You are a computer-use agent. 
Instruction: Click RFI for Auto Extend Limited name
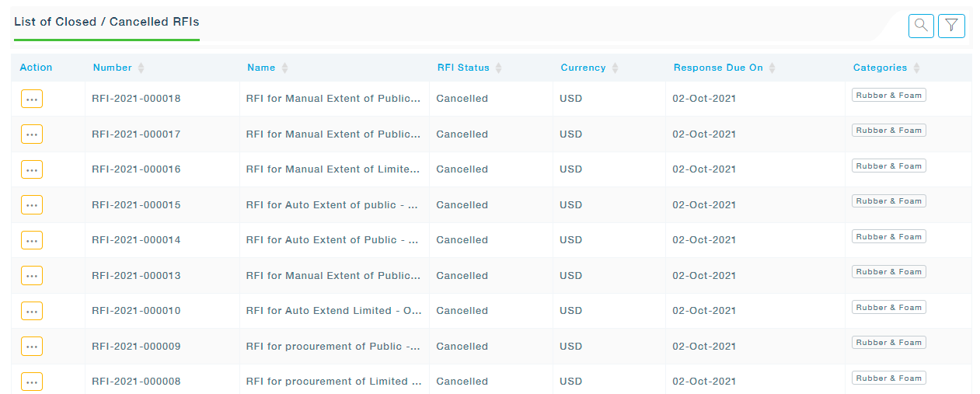[x=333, y=311]
